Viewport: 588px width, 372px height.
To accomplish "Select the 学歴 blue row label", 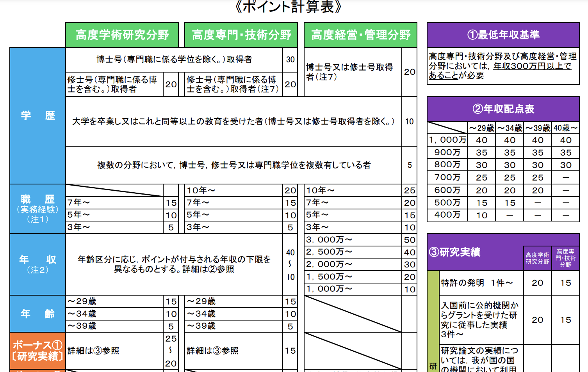I will pos(38,116).
